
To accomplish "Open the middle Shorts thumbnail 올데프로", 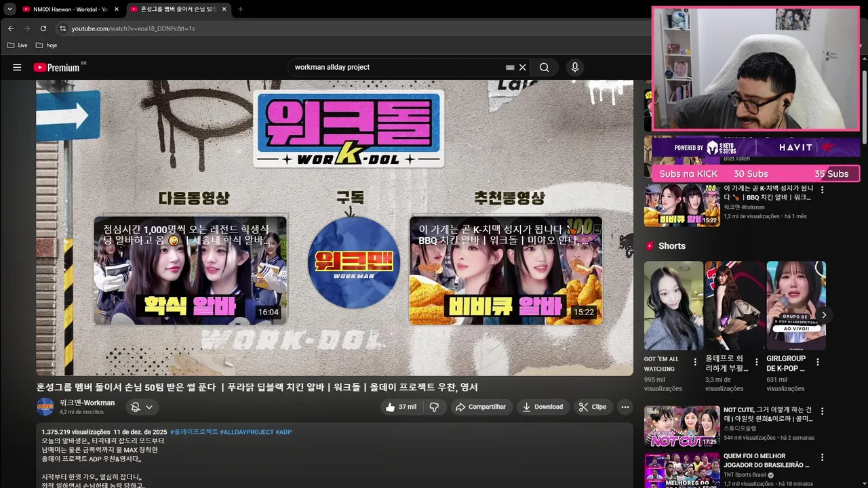I will (735, 306).
